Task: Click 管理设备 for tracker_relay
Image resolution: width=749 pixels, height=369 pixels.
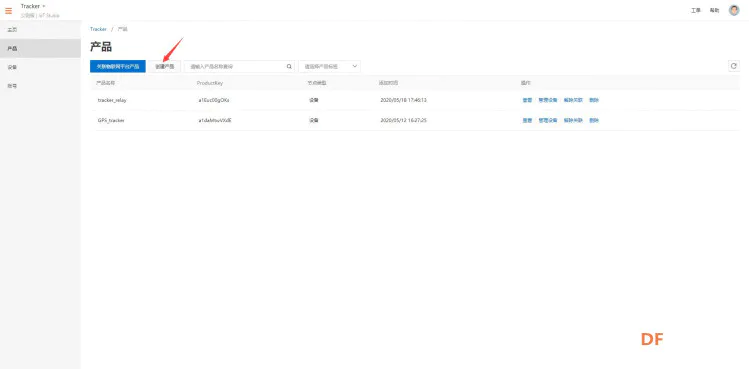Action: 548,100
